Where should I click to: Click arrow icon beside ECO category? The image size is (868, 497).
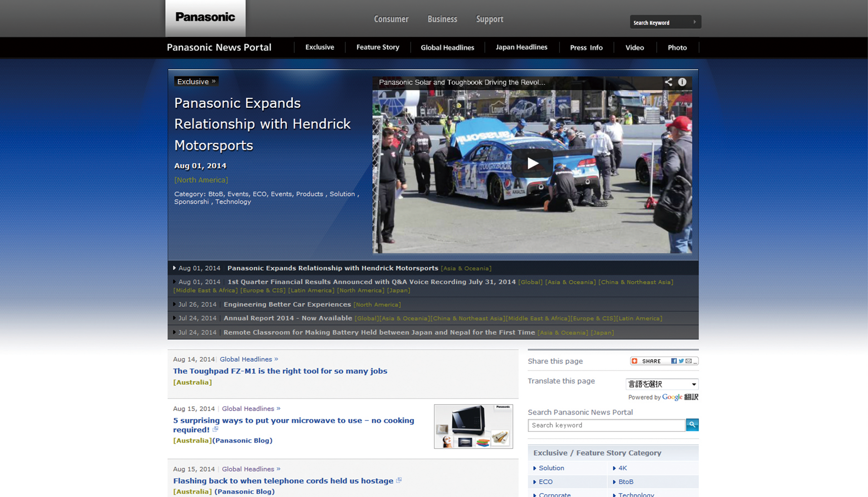click(535, 482)
